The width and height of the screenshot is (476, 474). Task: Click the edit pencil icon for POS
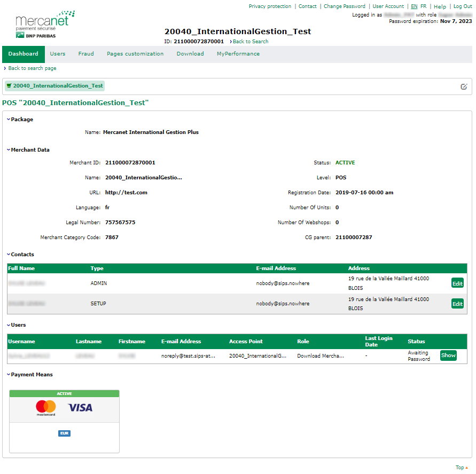click(x=464, y=86)
